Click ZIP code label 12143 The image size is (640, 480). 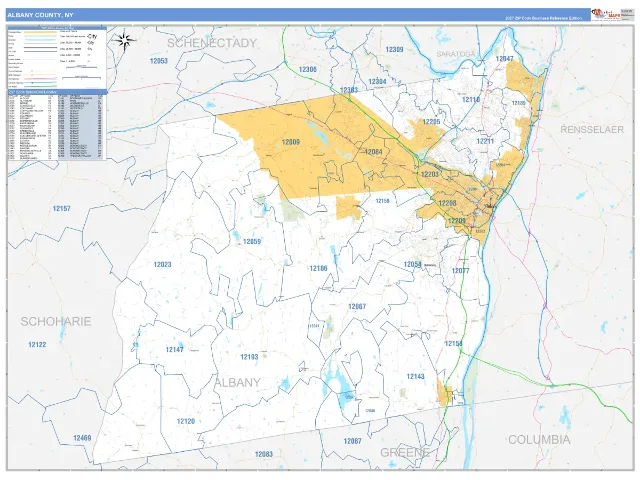[416, 376]
